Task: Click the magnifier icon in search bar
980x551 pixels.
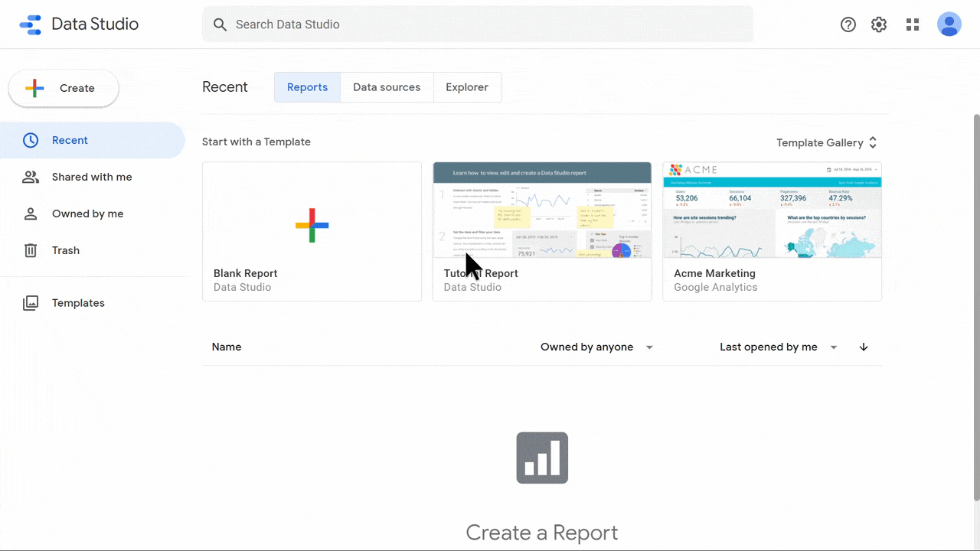Action: click(220, 24)
